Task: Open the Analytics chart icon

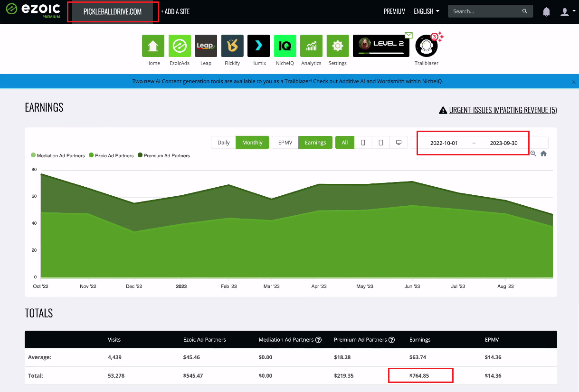Action: click(x=311, y=46)
